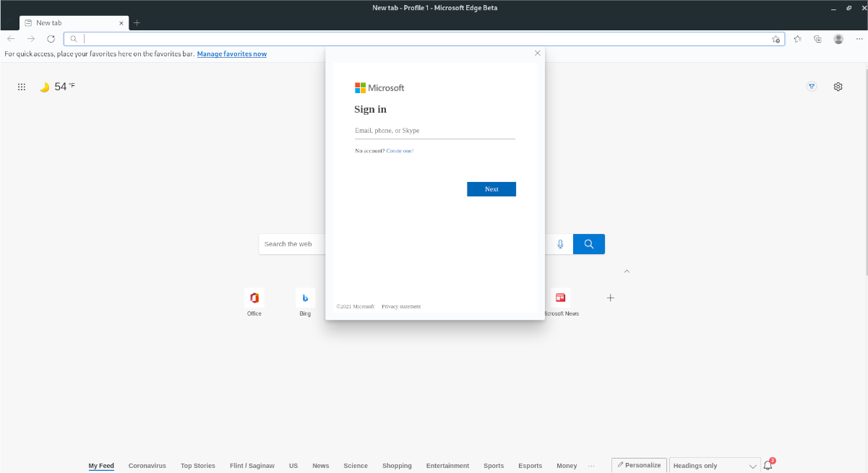The width and height of the screenshot is (868, 473).
Task: Open the Office quick link tile
Action: pyautogui.click(x=254, y=303)
